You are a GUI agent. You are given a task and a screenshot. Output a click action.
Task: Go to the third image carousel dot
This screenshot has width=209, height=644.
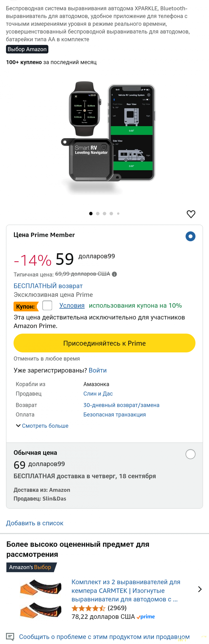pos(104,214)
